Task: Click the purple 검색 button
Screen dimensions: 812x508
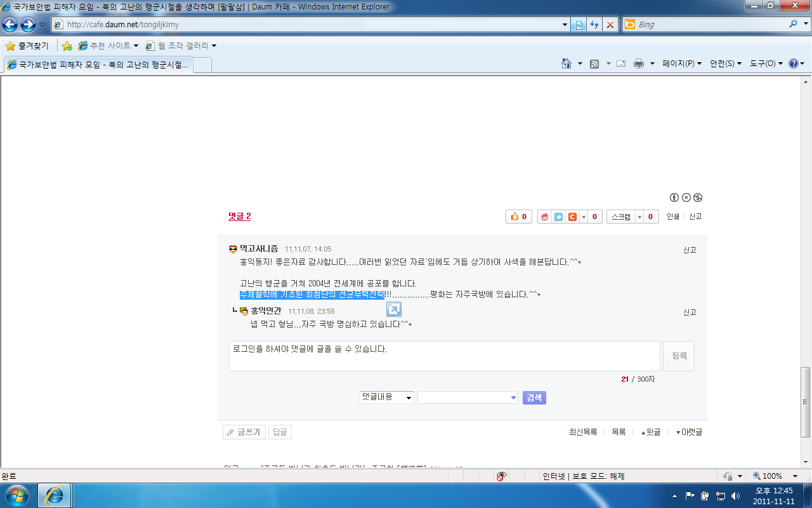Action: click(534, 398)
